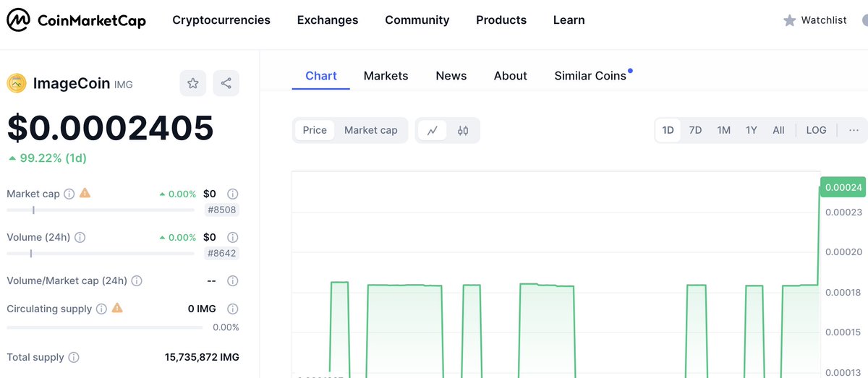Image resolution: width=868 pixels, height=378 pixels.
Task: Switch to the News tab
Action: click(451, 76)
